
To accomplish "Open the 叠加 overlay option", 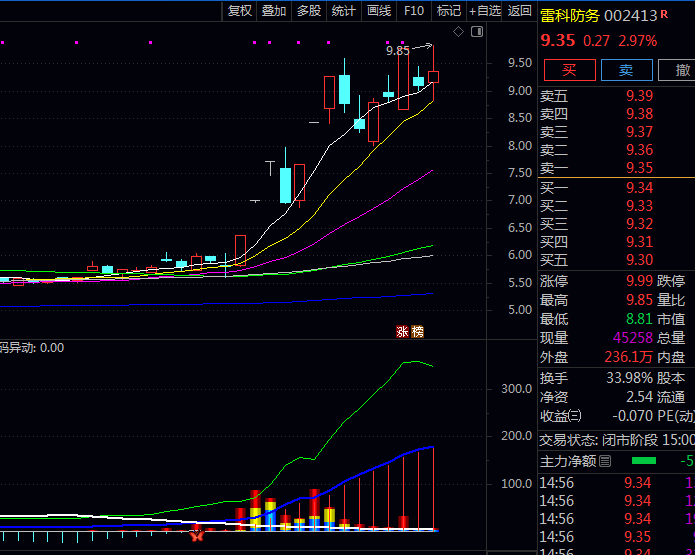I will [274, 11].
